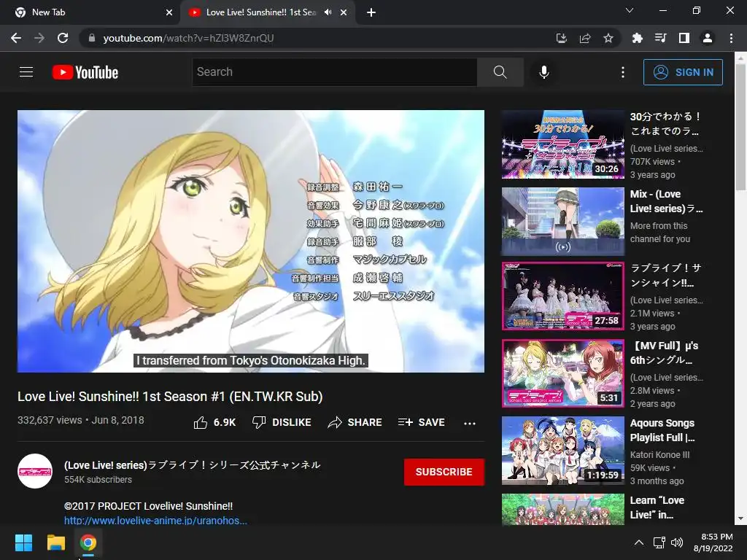
Task: Click the Aqours Songs Playlist Full title
Action: click(662, 430)
